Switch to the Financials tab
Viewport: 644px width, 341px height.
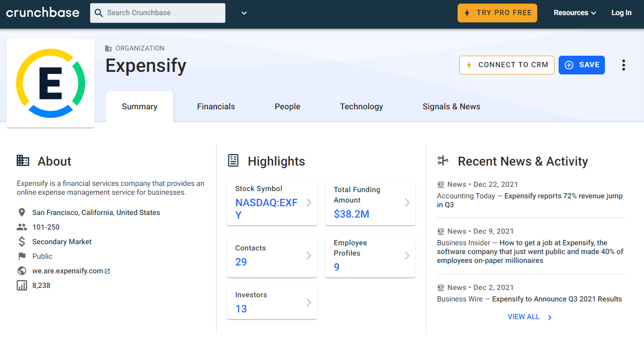[x=216, y=107]
